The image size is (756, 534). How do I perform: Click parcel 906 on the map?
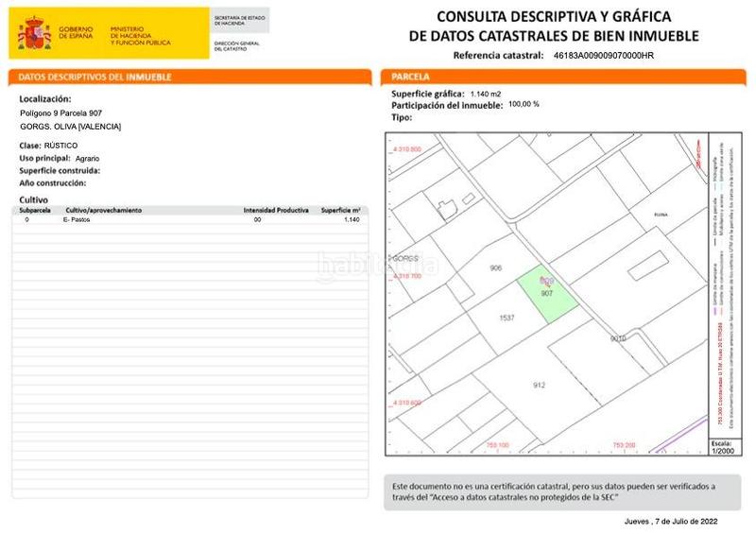495,268
